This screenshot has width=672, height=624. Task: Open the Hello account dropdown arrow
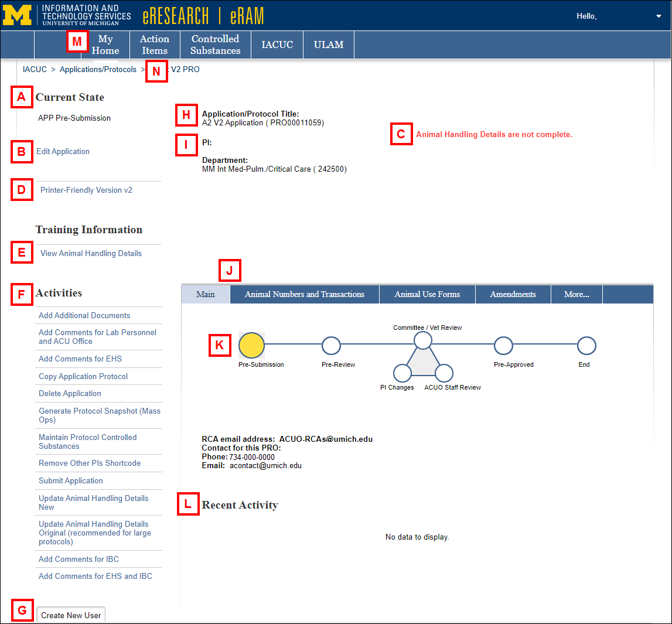(659, 16)
